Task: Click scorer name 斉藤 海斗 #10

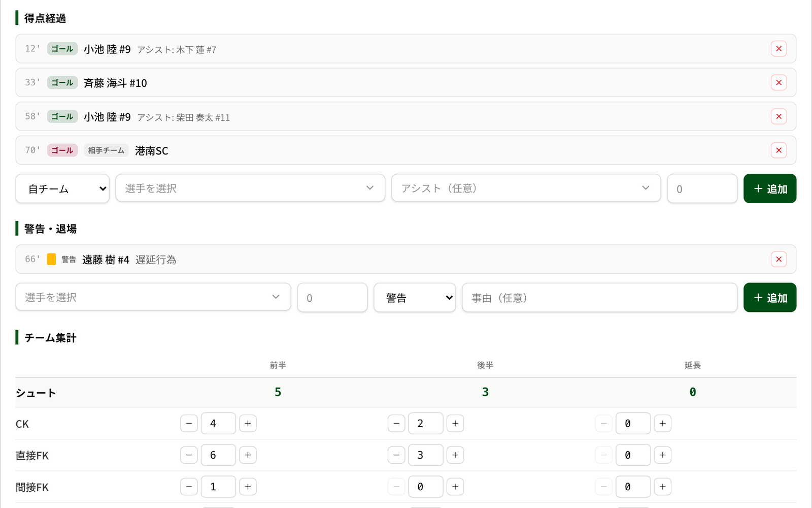Action: [x=115, y=83]
